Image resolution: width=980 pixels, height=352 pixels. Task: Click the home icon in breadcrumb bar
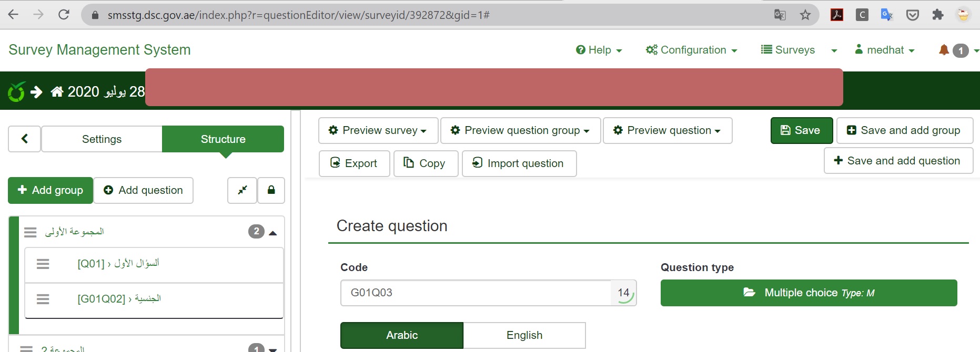pyautogui.click(x=57, y=92)
